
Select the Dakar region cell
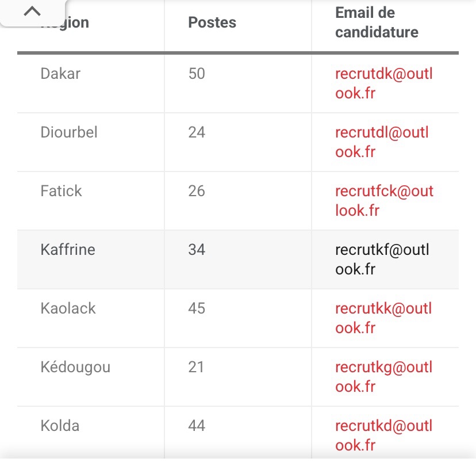60,74
